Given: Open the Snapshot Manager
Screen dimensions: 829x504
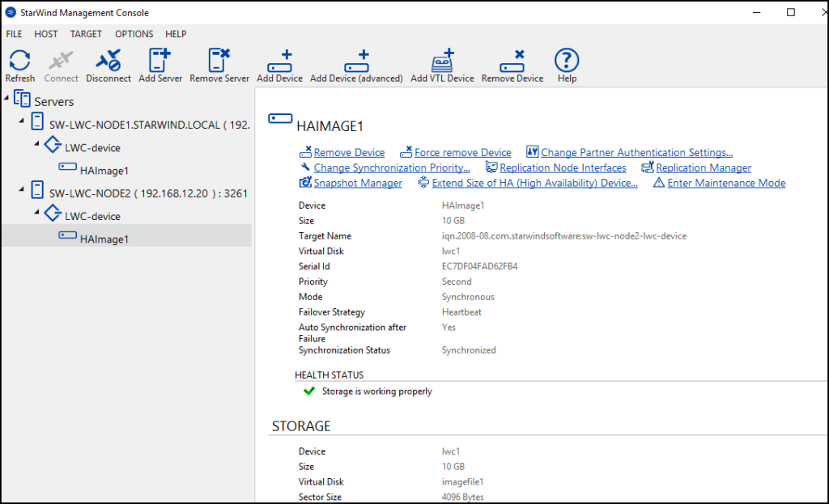Looking at the screenshot, I should [x=357, y=183].
